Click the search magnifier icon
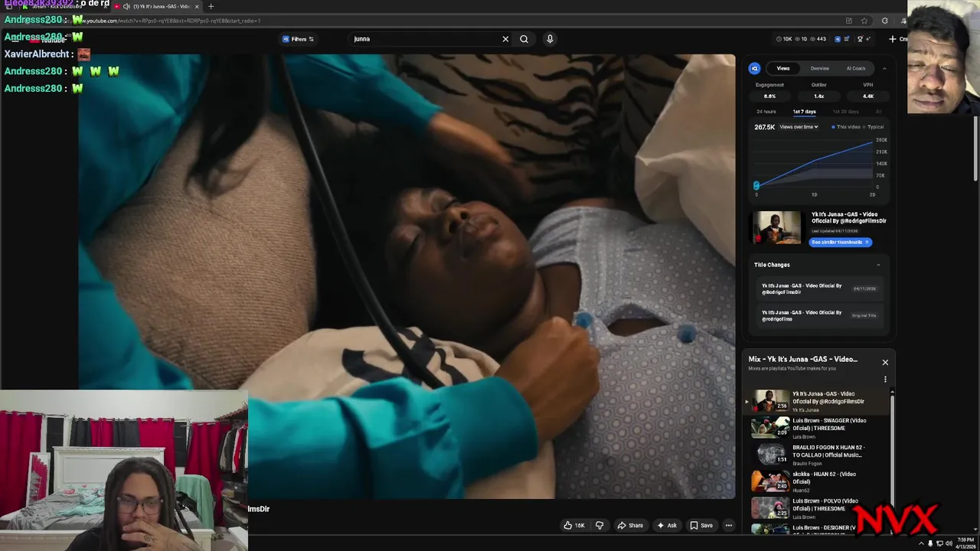The height and width of the screenshot is (551, 980). pyautogui.click(x=524, y=39)
